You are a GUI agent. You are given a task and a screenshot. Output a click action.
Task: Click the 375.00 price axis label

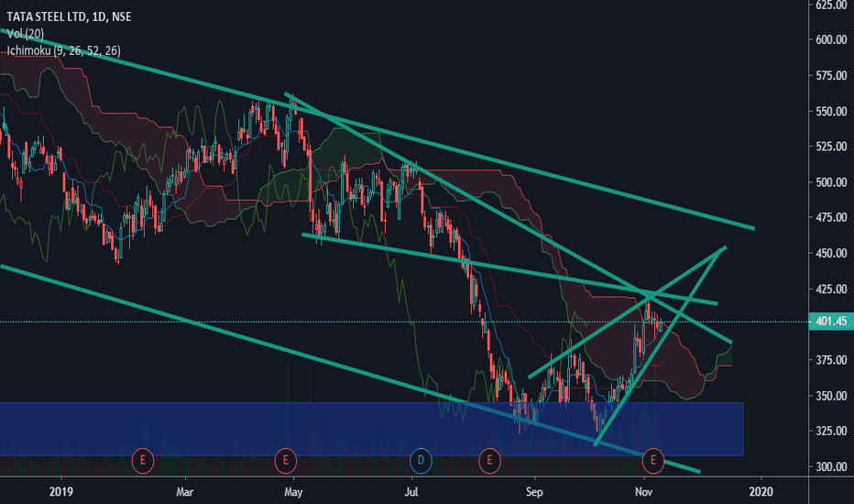pos(831,360)
